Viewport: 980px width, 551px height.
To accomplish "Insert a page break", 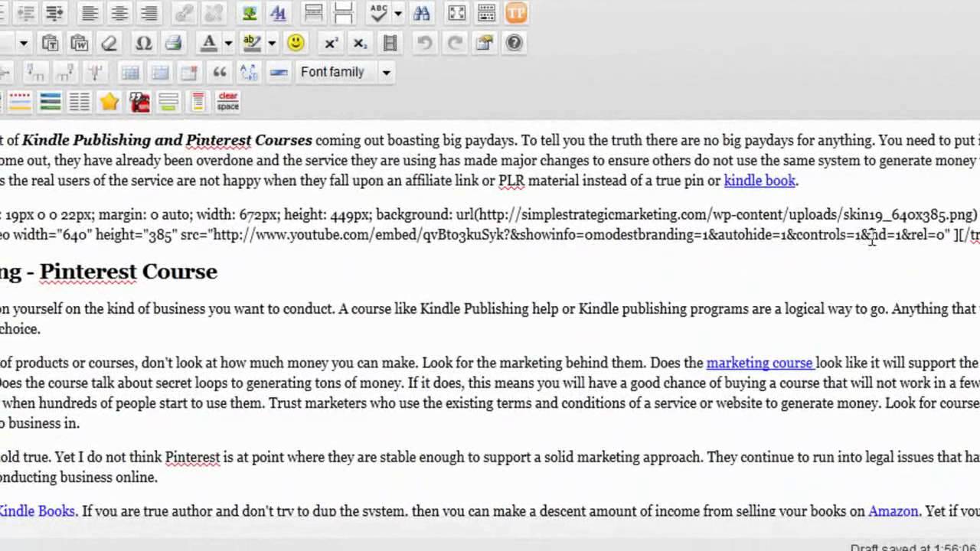I will point(344,13).
